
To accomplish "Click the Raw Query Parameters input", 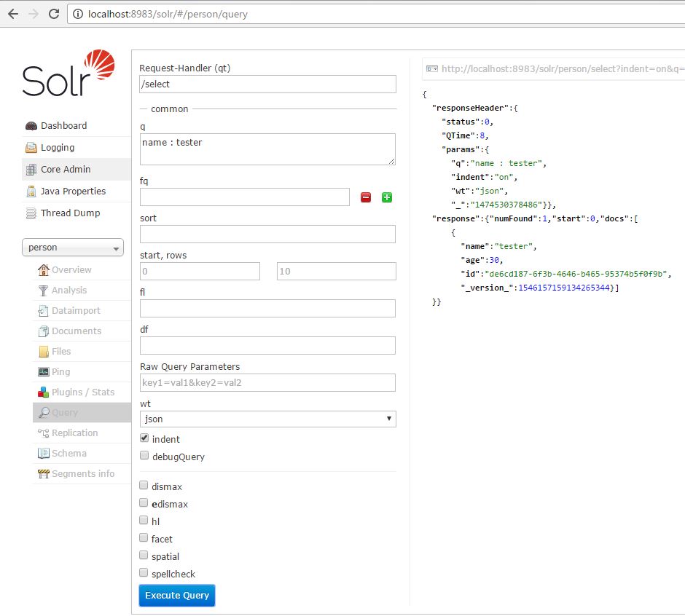I will point(267,382).
